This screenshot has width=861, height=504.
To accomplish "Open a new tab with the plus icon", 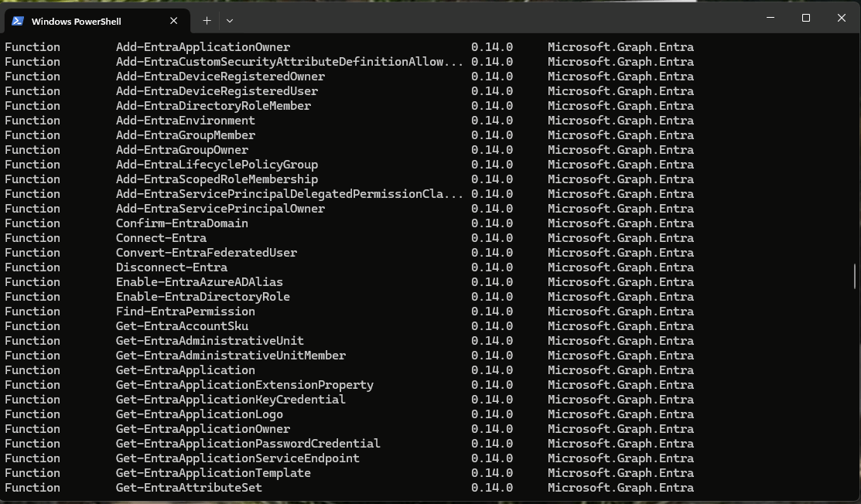I will (x=207, y=21).
